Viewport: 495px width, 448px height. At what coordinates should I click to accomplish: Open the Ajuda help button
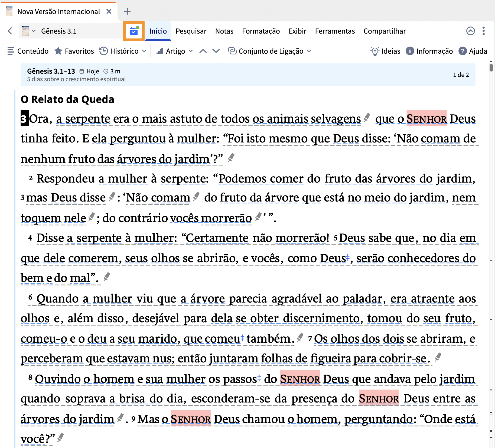473,51
